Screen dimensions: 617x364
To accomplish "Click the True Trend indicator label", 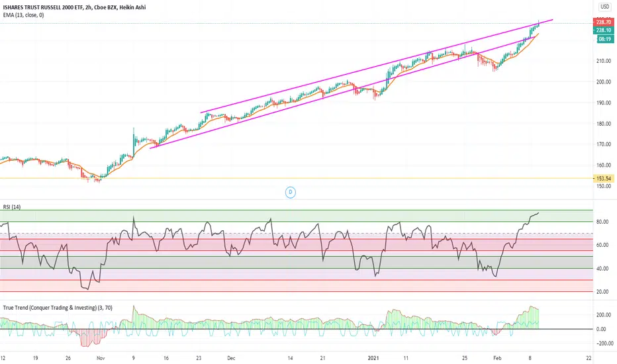I will tap(58, 308).
